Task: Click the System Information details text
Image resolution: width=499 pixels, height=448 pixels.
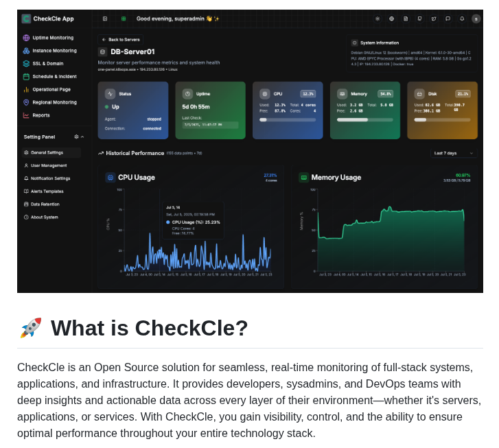Action: [x=411, y=58]
